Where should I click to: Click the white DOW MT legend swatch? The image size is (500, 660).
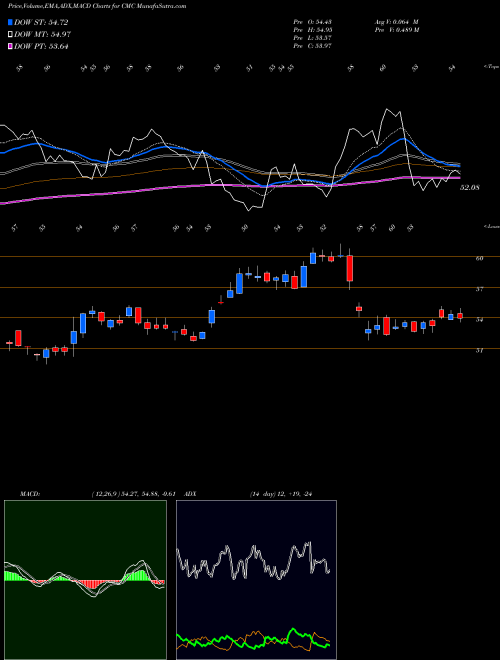coord(10,35)
